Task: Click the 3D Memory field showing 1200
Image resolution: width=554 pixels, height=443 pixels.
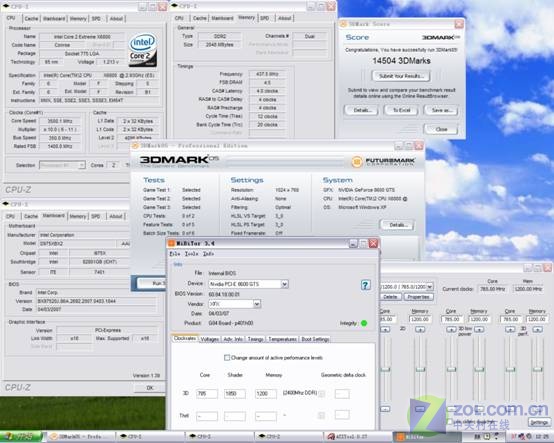Action: coord(266,394)
